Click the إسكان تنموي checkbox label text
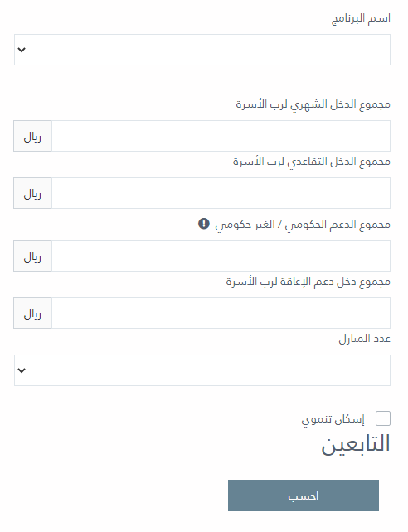 [333, 419]
